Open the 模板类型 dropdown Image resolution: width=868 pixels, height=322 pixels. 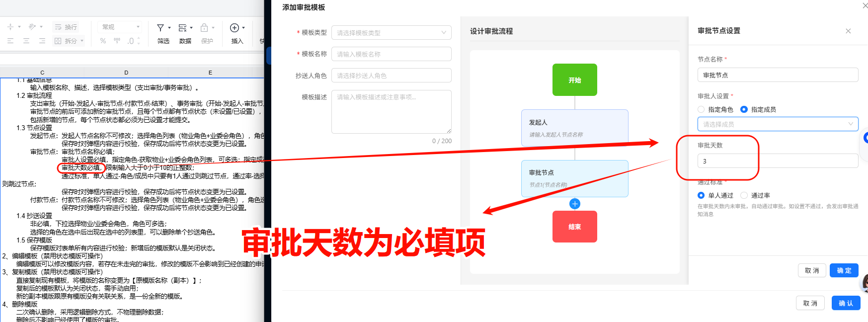(392, 33)
